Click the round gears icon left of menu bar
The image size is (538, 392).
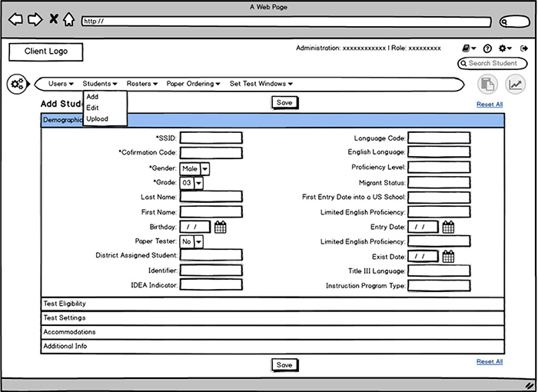[17, 84]
